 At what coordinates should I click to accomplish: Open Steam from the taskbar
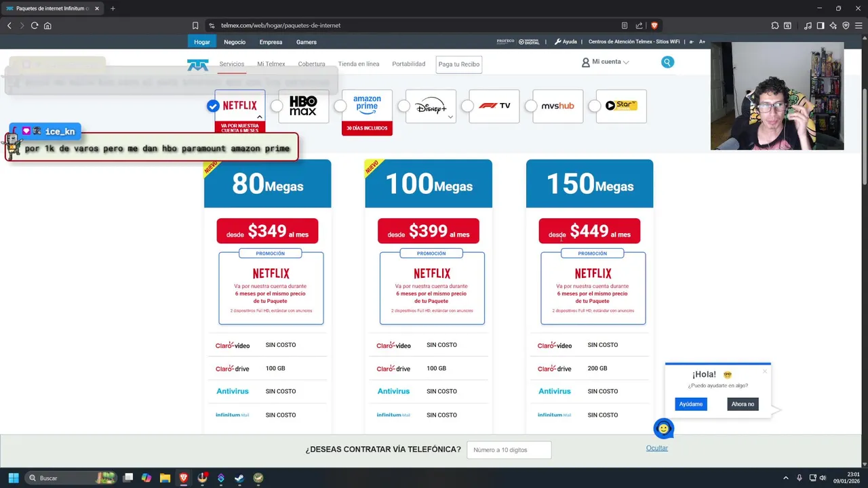pyautogui.click(x=239, y=478)
